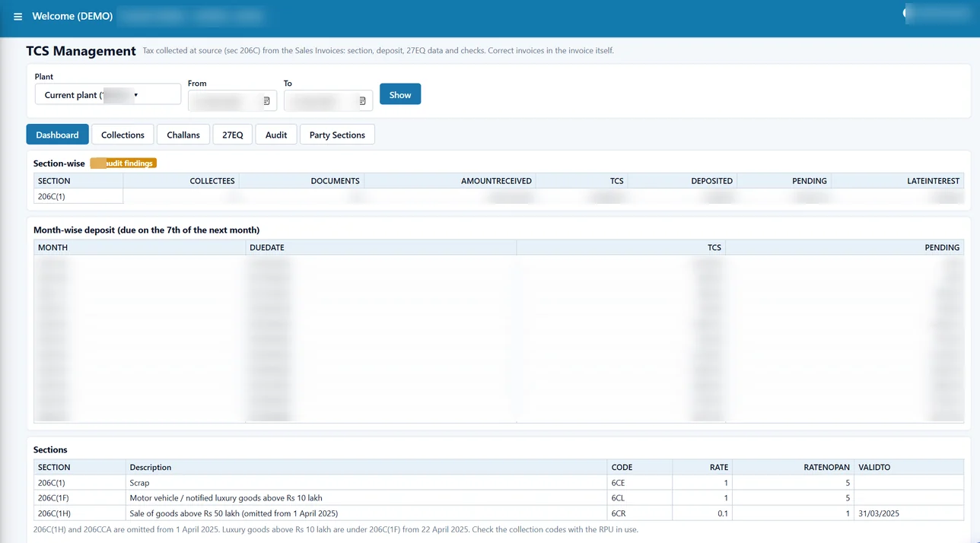This screenshot has height=543, width=980.
Task: Click the LATEINTEREST column header
Action: (897, 181)
